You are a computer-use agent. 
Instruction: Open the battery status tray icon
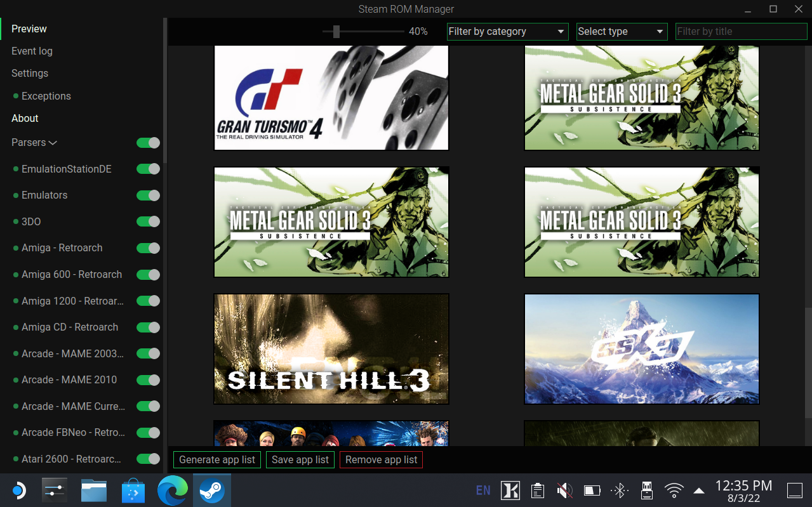pyautogui.click(x=592, y=490)
